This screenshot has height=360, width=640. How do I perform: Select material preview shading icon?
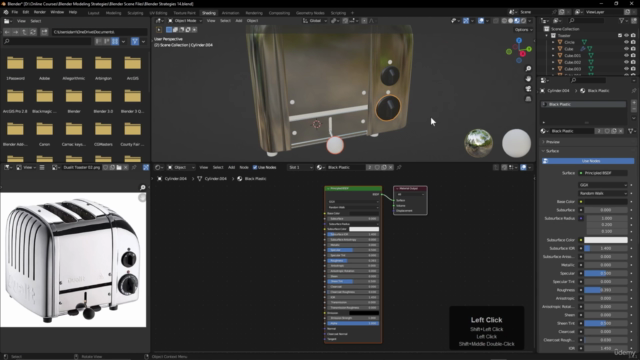click(517, 20)
